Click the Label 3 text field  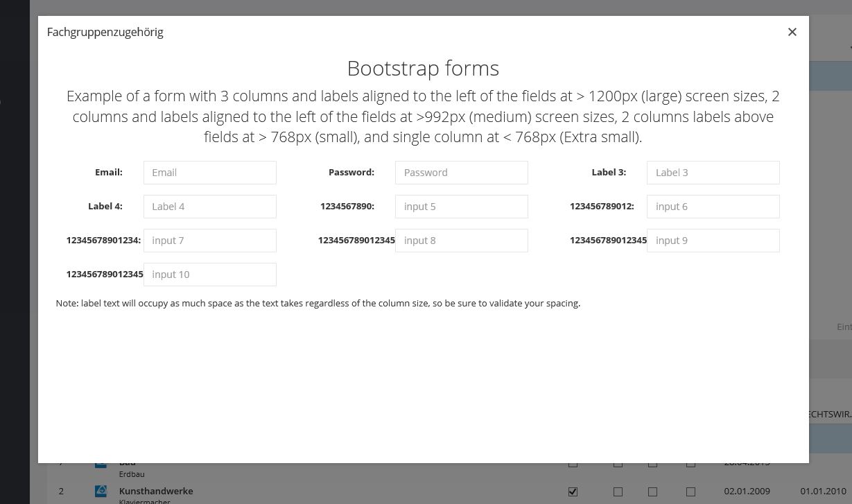[713, 173]
